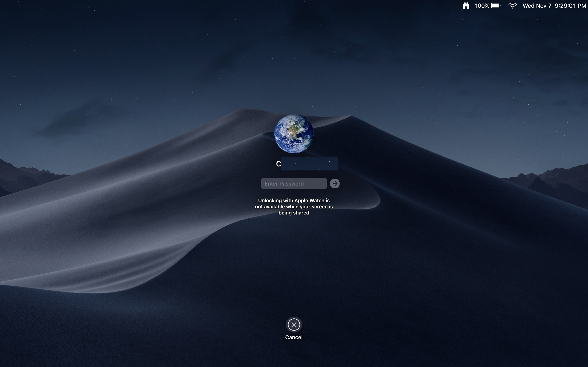
Task: Focus the Enter Password field
Action: (294, 183)
